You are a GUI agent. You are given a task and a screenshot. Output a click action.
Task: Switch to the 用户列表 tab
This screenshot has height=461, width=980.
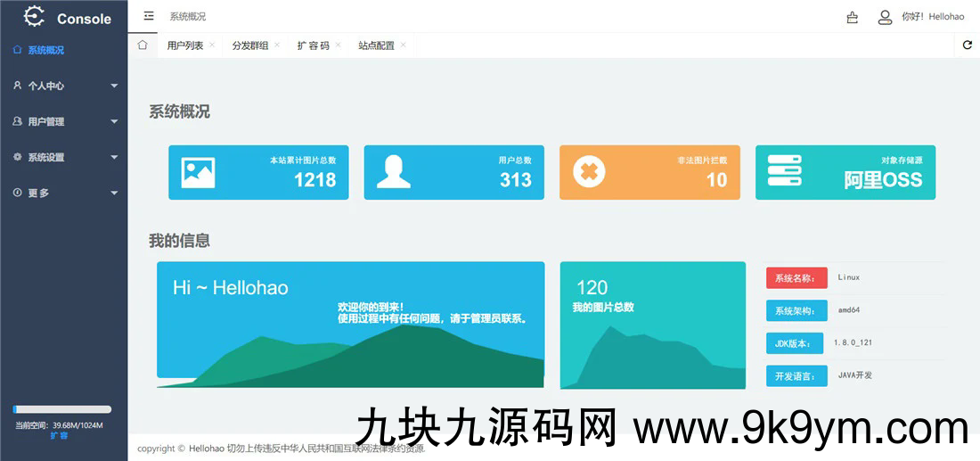[185, 45]
